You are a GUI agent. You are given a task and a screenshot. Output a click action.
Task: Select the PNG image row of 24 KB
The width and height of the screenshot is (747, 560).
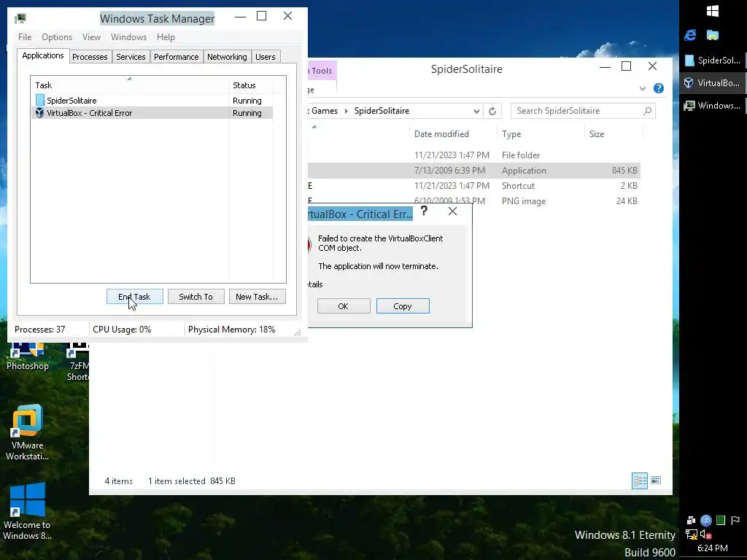474,201
